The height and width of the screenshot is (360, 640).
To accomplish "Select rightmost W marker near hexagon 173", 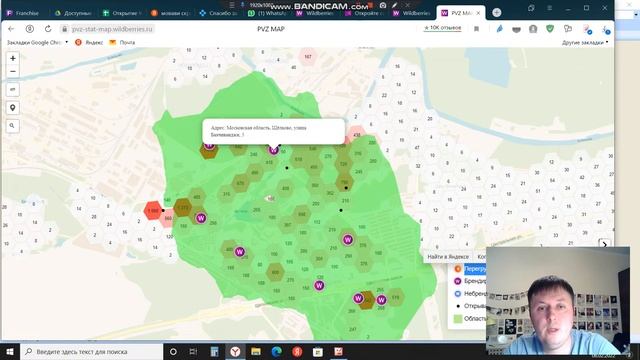I will [x=381, y=300].
